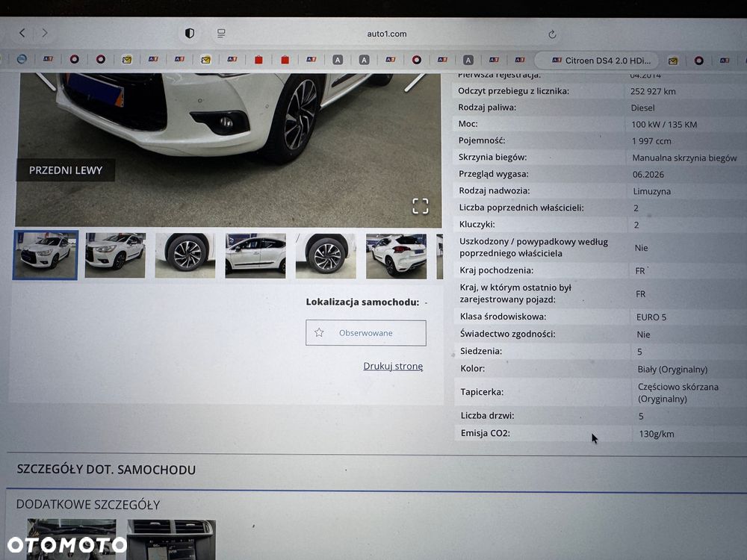Click the Tapicerka value Częściowo skórzana

[678, 393]
